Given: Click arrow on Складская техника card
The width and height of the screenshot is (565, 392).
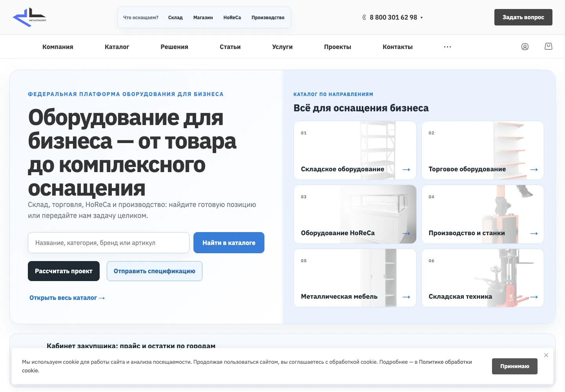Looking at the screenshot, I should 534,297.
